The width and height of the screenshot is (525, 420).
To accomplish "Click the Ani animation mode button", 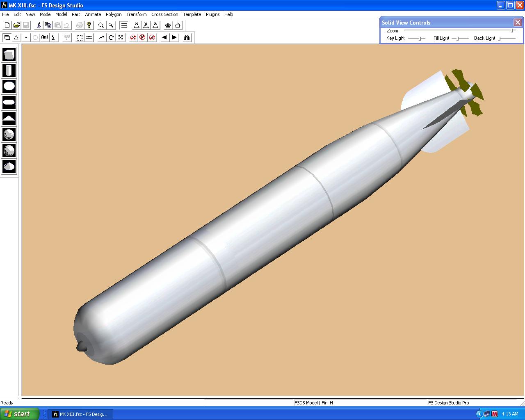I will point(44,37).
